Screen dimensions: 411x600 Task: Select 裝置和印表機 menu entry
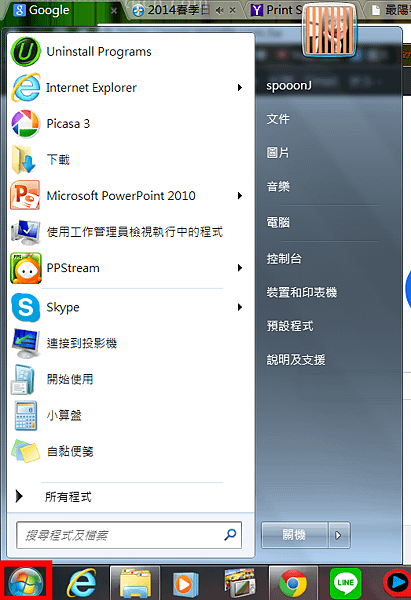(x=302, y=292)
